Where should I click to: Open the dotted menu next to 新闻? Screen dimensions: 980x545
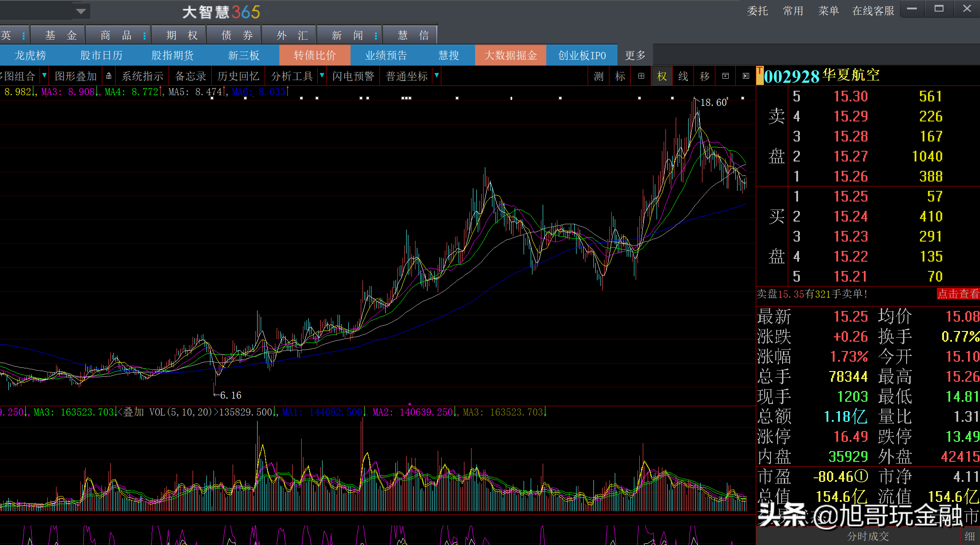pyautogui.click(x=376, y=36)
